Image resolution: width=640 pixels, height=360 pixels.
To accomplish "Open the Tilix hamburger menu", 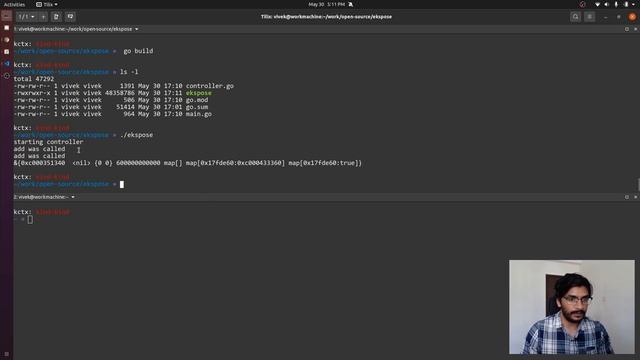I will point(589,17).
